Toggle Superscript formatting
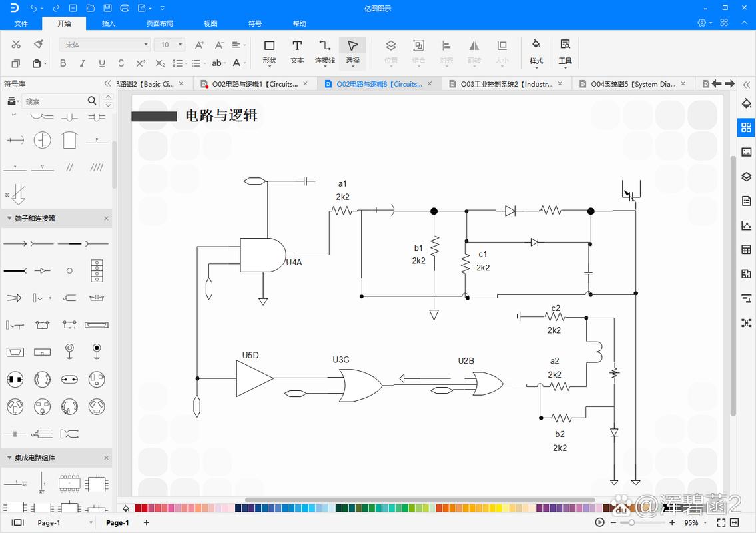 (141, 63)
